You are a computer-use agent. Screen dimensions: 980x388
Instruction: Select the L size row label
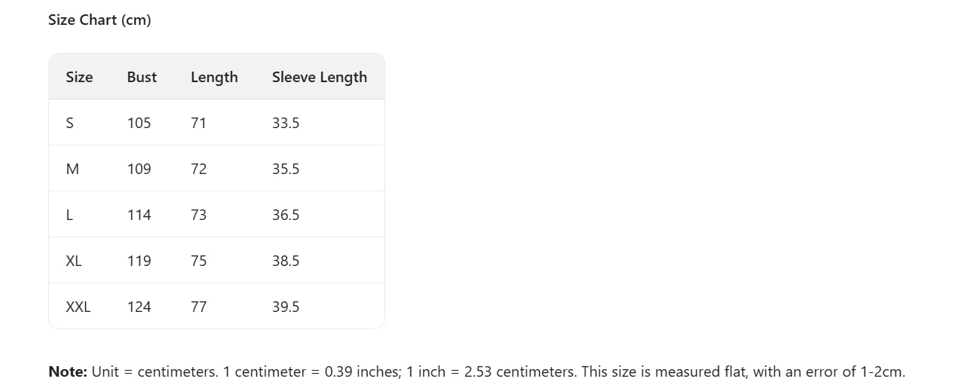(x=69, y=215)
